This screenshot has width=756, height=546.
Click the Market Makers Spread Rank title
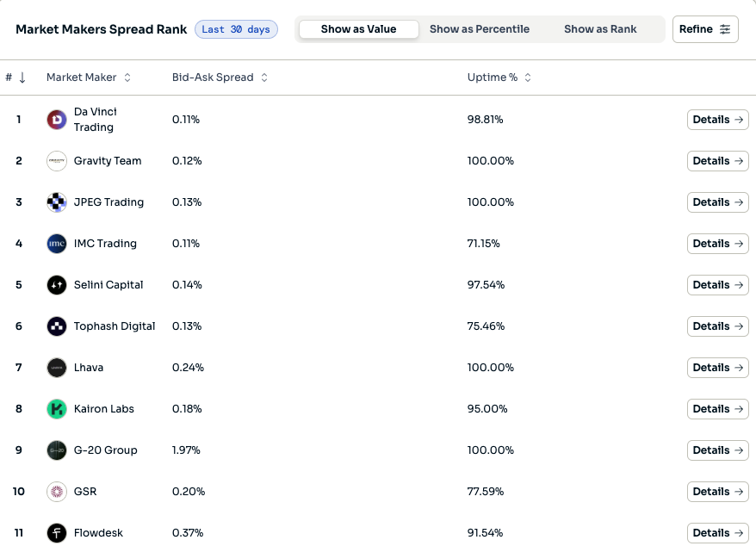coord(102,29)
